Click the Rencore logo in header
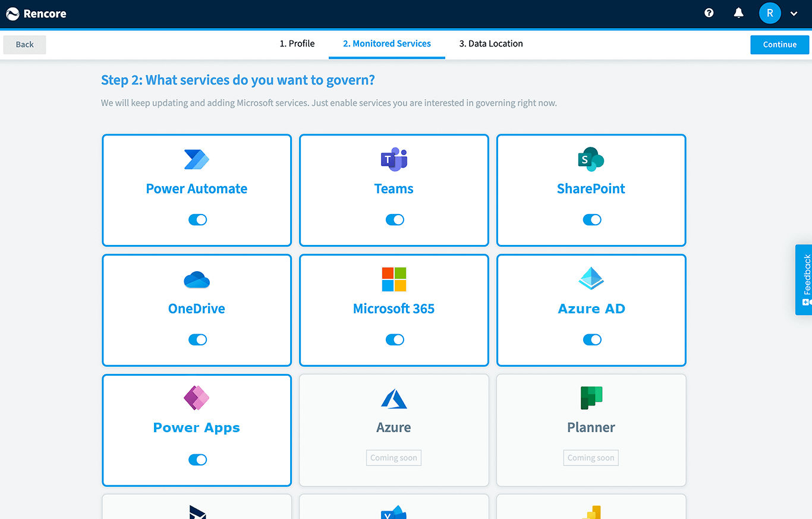The width and height of the screenshot is (812, 519). pos(36,13)
